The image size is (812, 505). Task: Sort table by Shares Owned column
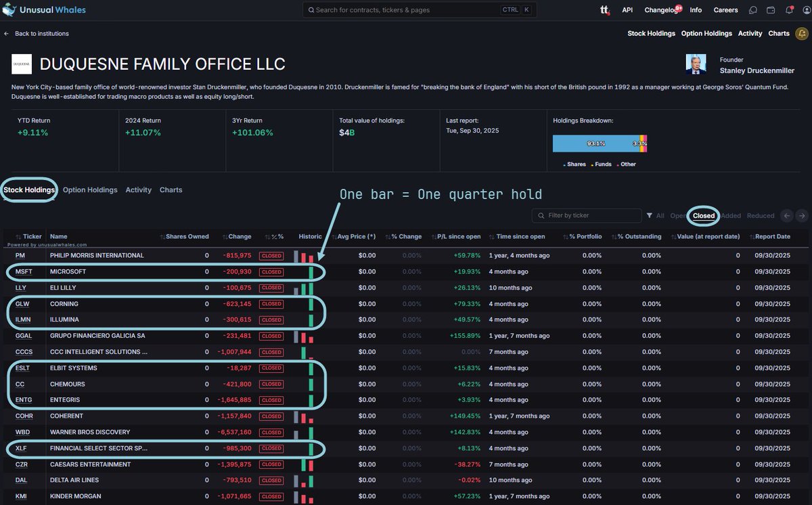click(x=184, y=236)
